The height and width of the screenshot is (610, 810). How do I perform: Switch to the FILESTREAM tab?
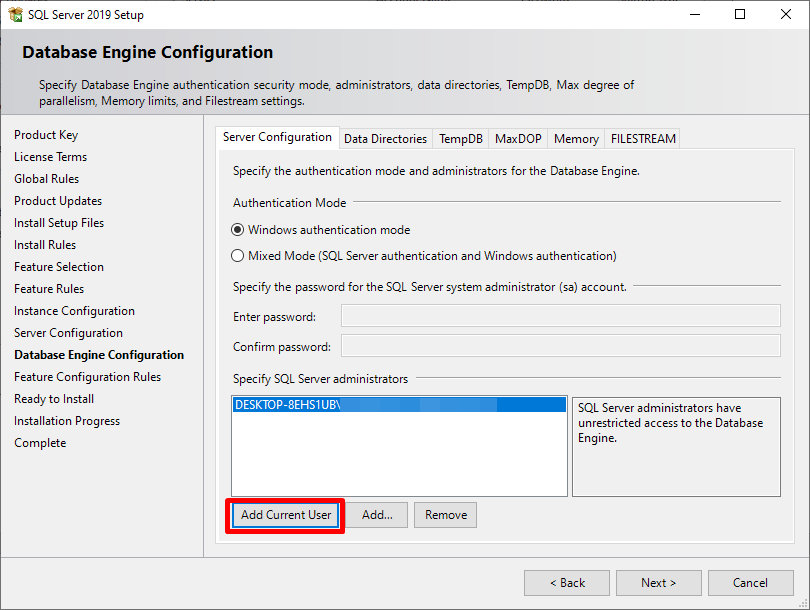643,139
